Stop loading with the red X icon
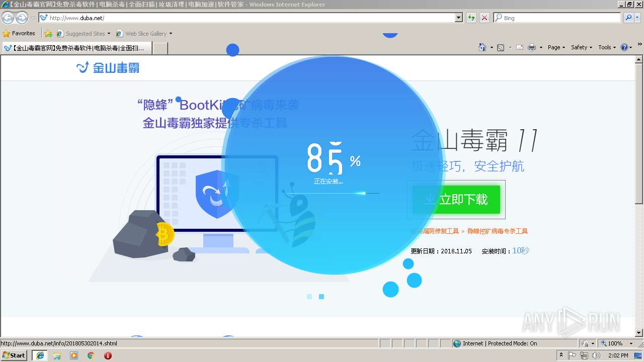 point(485,18)
